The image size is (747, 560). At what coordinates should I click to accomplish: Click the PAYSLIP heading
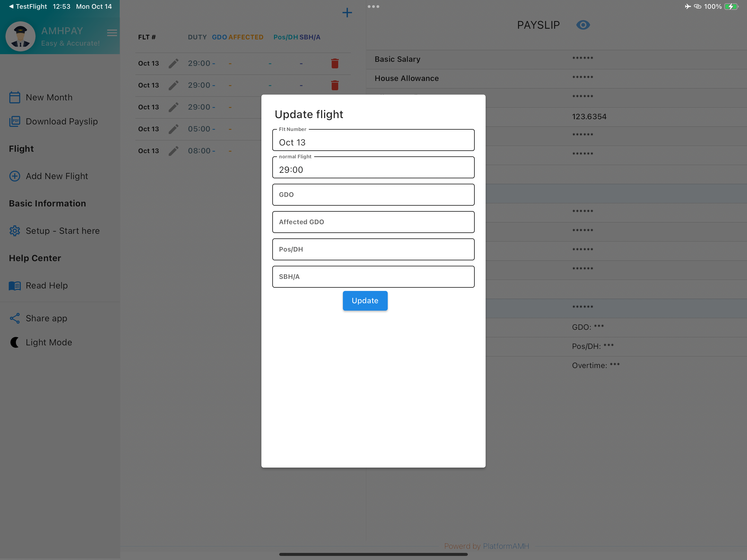click(x=538, y=25)
